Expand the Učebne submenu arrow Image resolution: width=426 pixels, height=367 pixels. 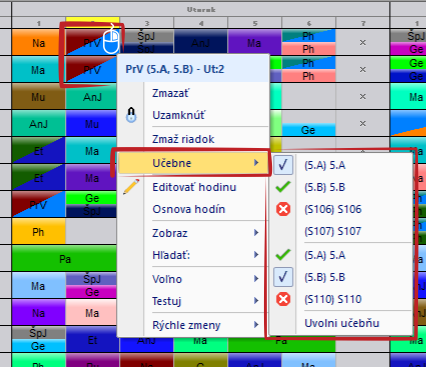(256, 163)
